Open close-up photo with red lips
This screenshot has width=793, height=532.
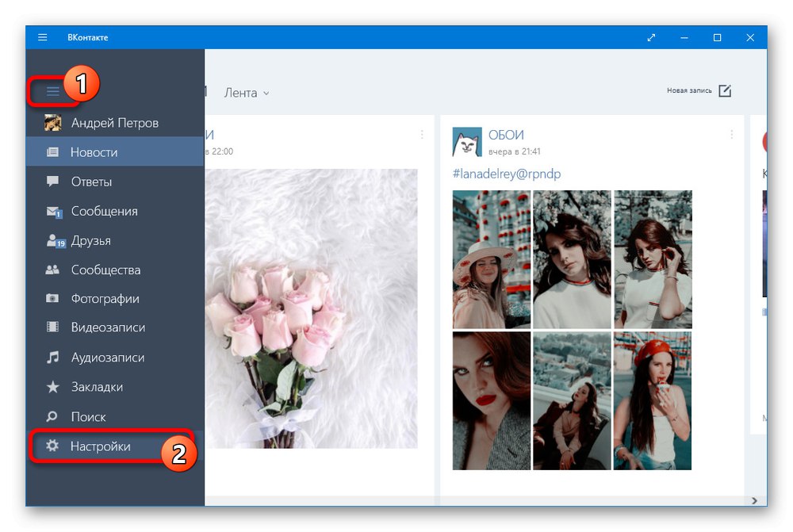492,400
